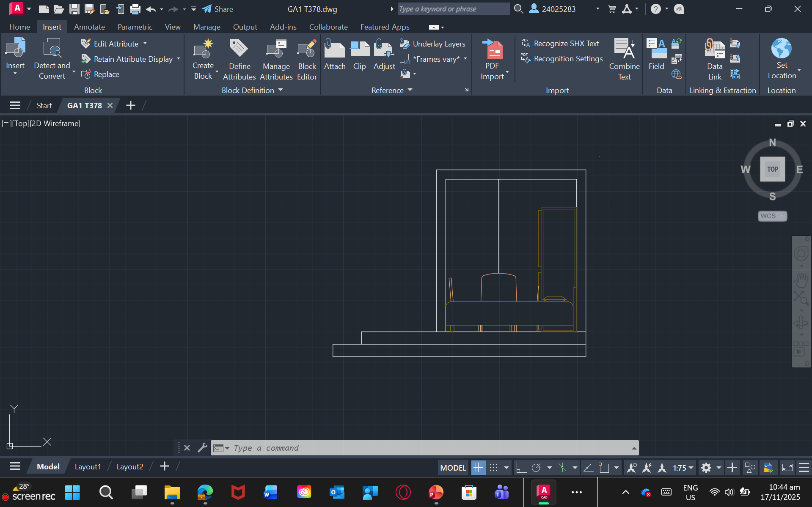Open the PDF Import tool
Screen dimensions: 812x507
click(x=492, y=50)
